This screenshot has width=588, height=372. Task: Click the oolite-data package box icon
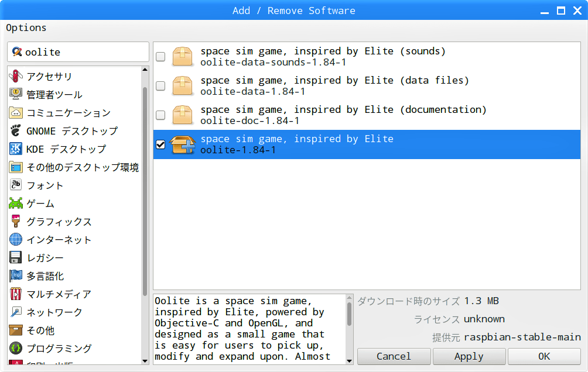pos(182,86)
